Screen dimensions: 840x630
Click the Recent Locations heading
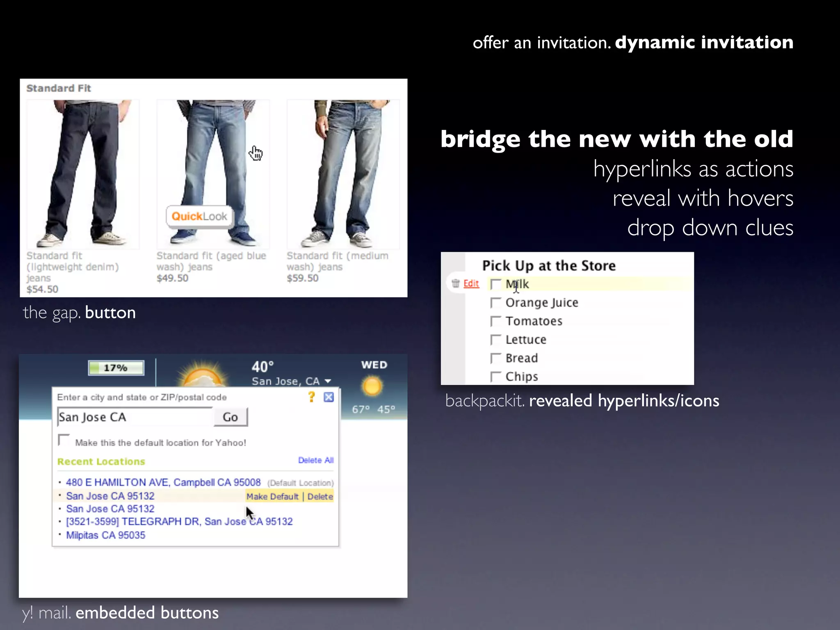[101, 461]
